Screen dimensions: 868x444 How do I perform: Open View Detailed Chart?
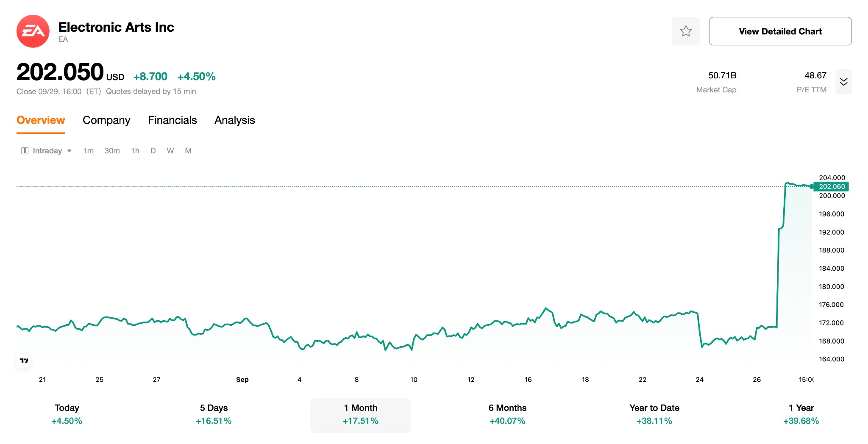(780, 31)
